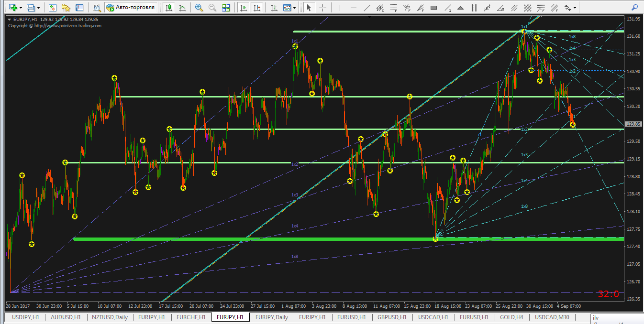Viewport: 644px width, 324px height.
Task: Select the active EURJPY,H1 tab
Action: 230,317
